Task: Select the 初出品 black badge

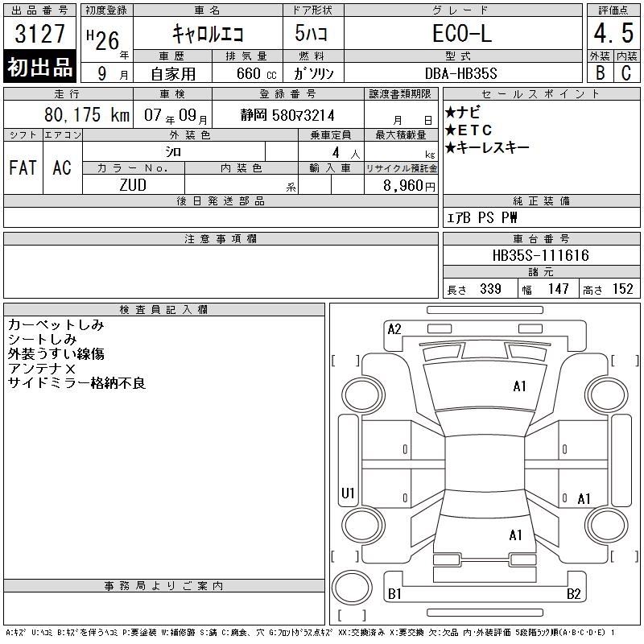Action: click(x=39, y=67)
